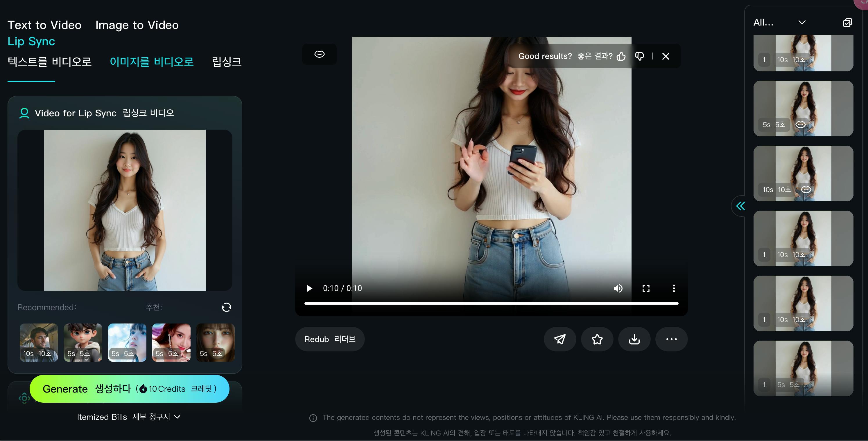Favorite the video with the star icon
Screen dimensions: 868x441
(x=597, y=339)
